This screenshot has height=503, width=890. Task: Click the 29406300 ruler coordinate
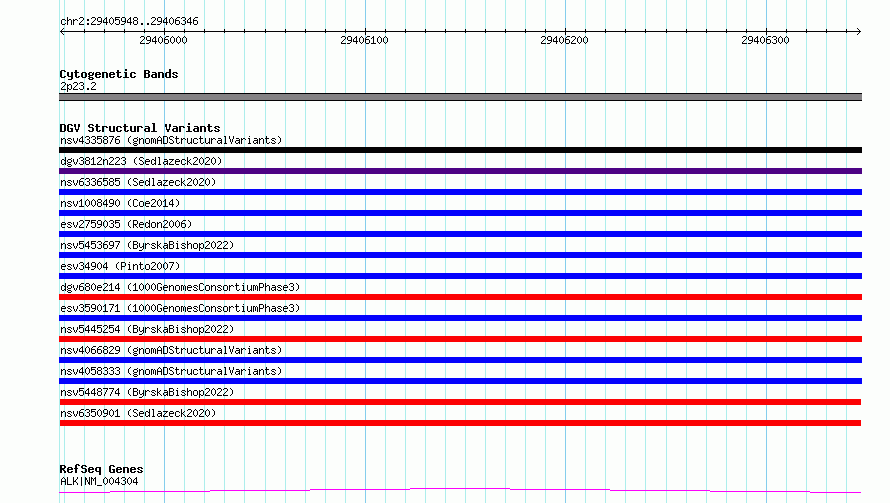coord(765,40)
